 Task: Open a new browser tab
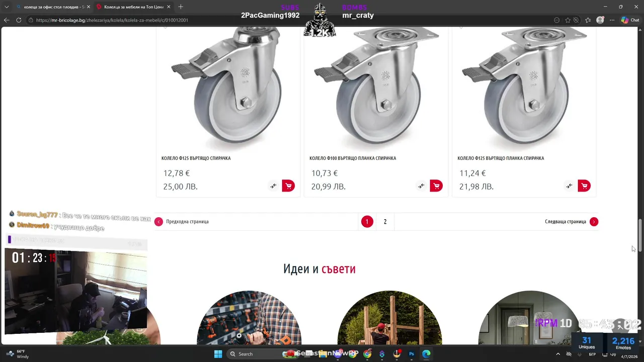[181, 7]
